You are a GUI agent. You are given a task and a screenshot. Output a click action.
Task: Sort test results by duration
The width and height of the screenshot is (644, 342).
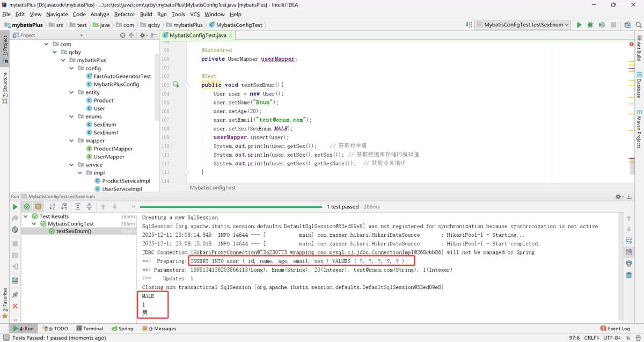pos(63,207)
